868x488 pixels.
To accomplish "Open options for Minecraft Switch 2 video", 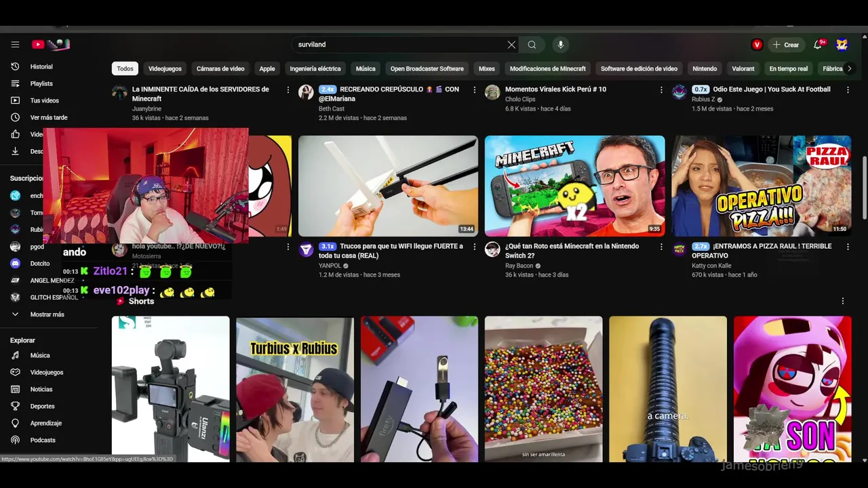I will pos(661,247).
